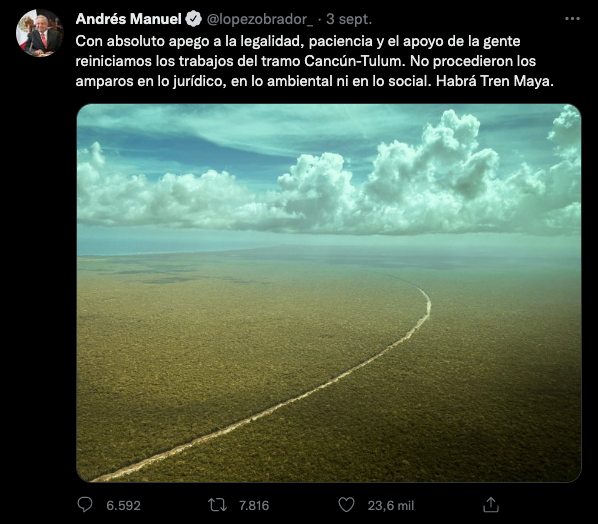Click the reply speech bubble icon
Screen dimensions: 598x524
85,505
